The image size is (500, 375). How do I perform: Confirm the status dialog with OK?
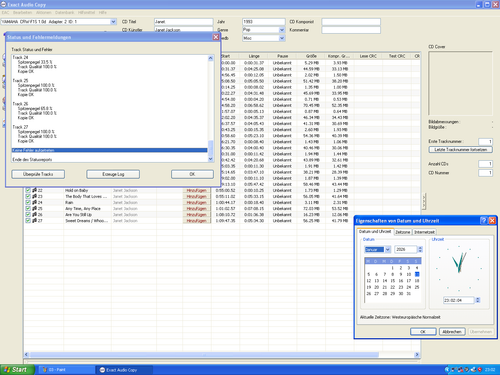pyautogui.click(x=192, y=174)
